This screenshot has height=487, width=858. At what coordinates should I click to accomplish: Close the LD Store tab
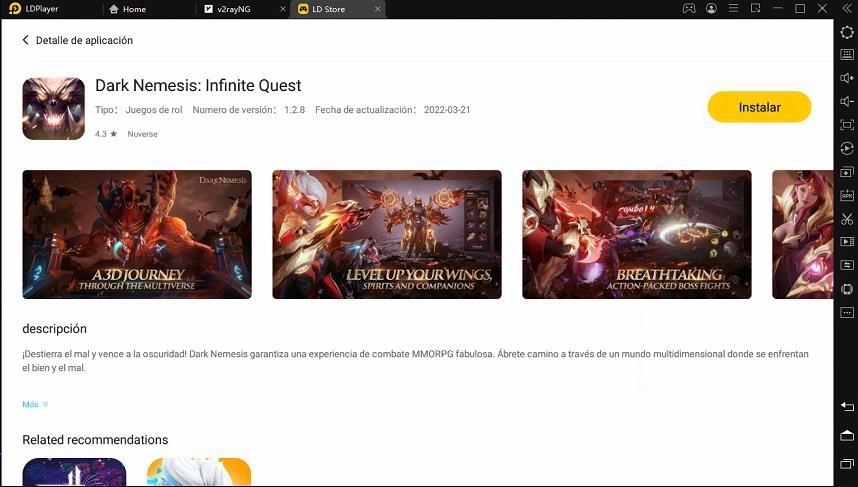pyautogui.click(x=378, y=9)
